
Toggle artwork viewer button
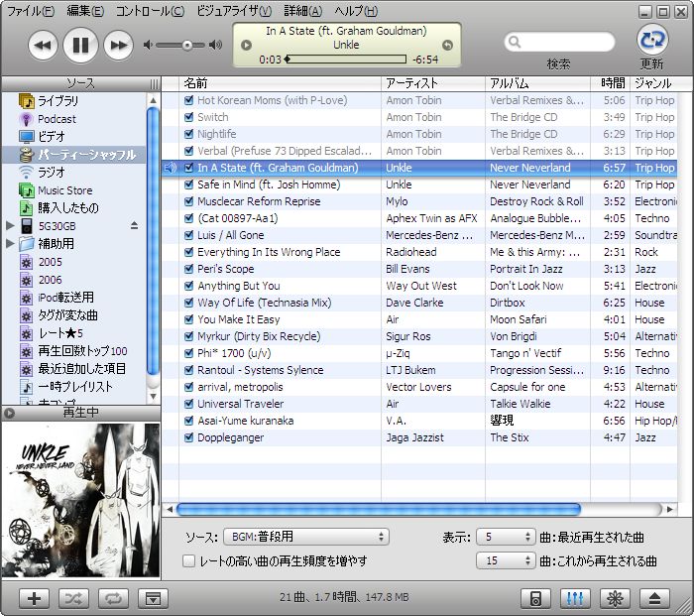point(153,599)
